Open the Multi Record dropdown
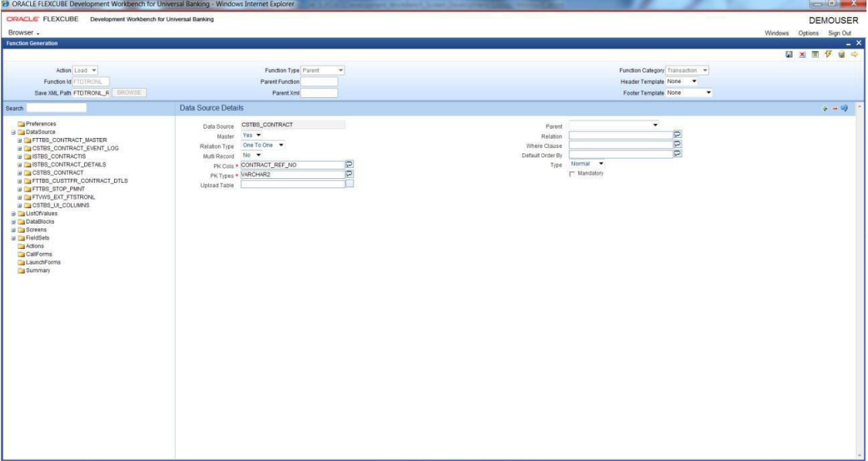This screenshot has height=461, width=868. (x=251, y=155)
